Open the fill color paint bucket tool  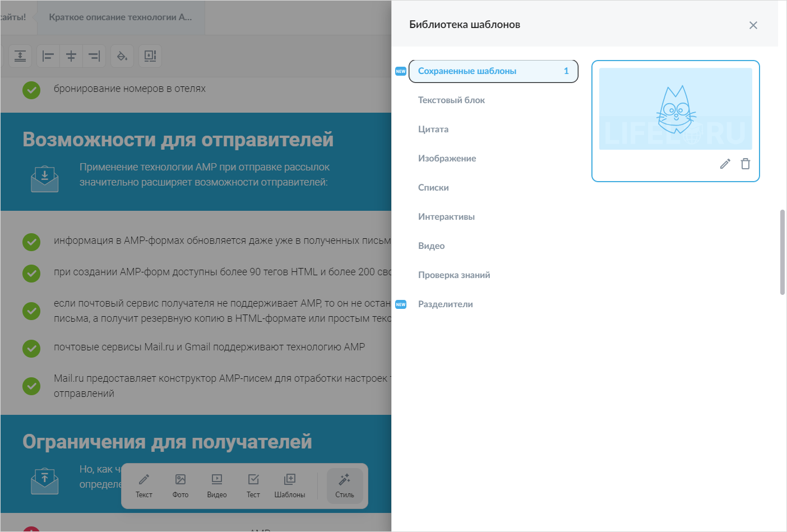[x=122, y=56]
